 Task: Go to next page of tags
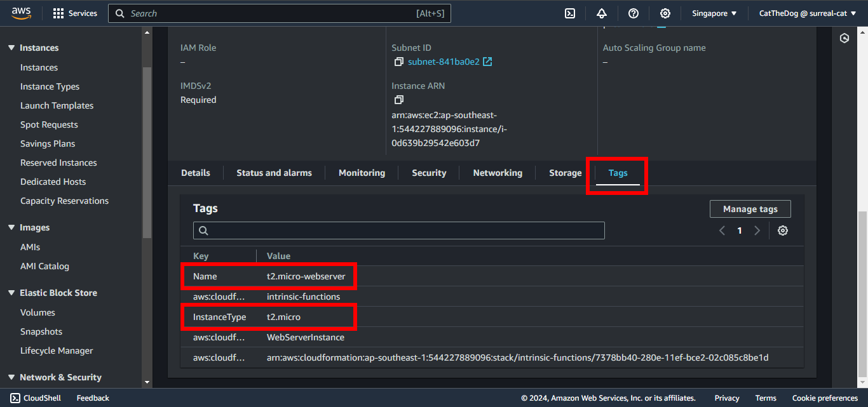pos(757,230)
